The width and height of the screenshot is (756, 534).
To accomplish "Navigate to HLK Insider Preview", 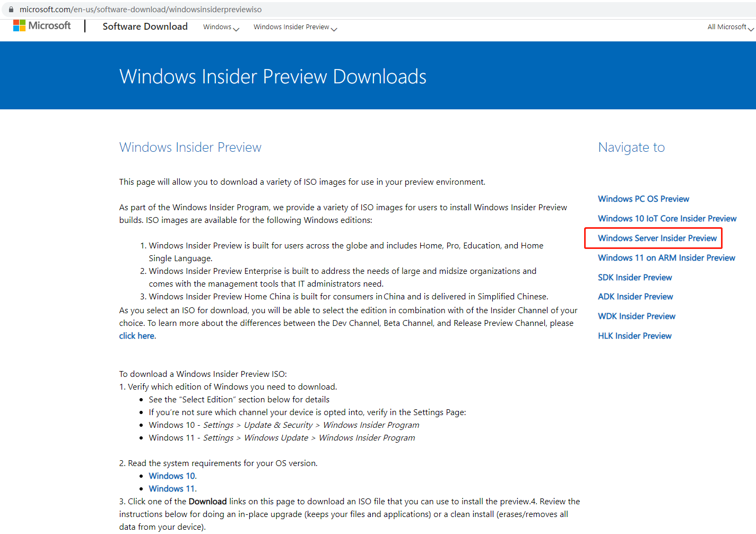I will 635,336.
